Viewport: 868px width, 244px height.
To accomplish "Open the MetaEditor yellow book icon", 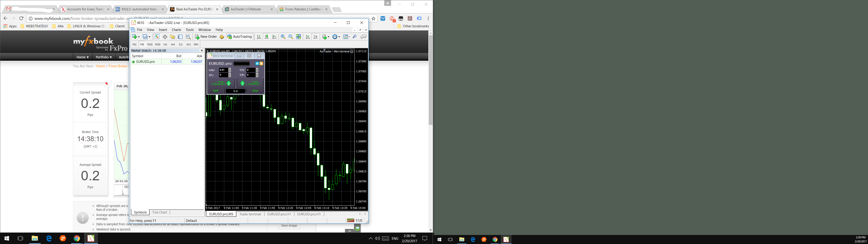I will click(222, 37).
